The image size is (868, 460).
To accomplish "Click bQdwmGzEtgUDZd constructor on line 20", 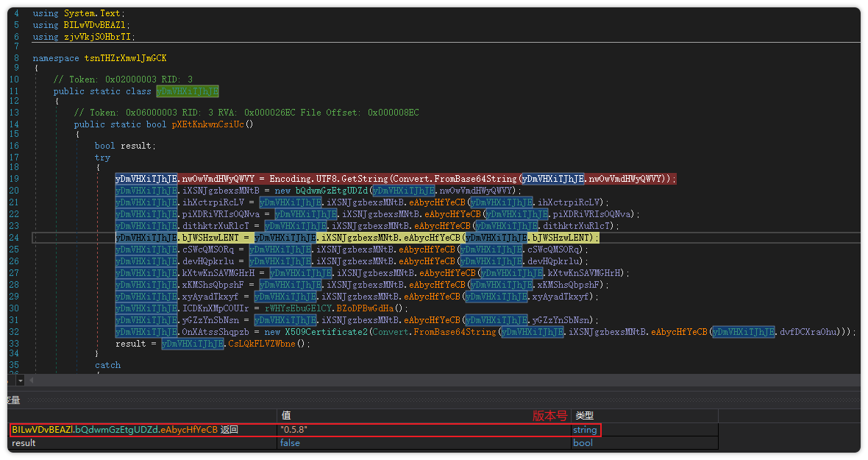I will coord(332,191).
